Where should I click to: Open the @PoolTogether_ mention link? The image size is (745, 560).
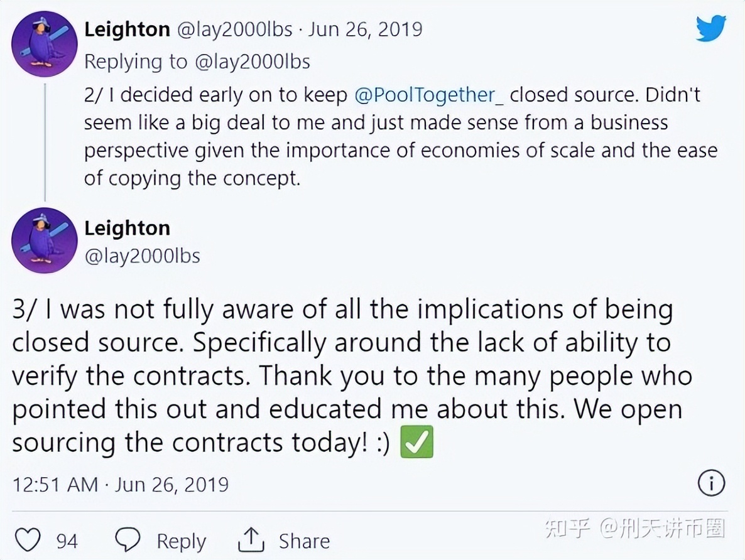[431, 95]
